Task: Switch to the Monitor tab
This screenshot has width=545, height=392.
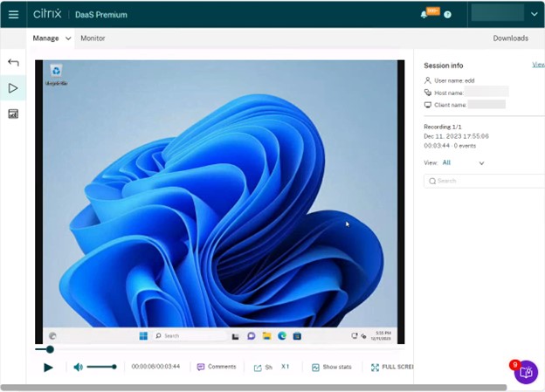Action: point(93,38)
